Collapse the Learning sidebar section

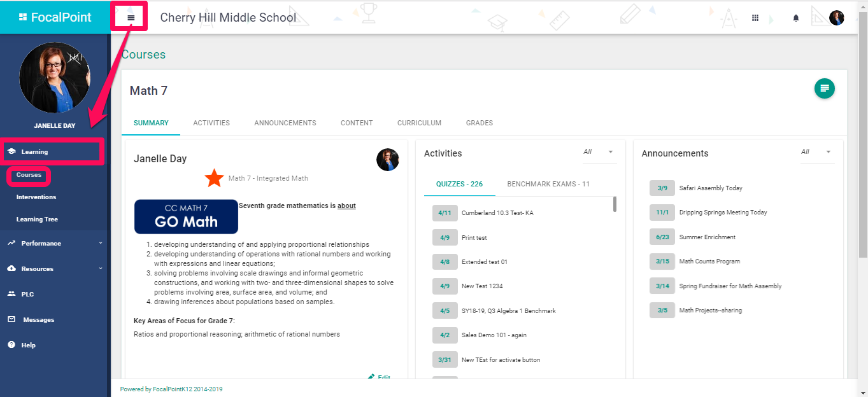coord(52,151)
